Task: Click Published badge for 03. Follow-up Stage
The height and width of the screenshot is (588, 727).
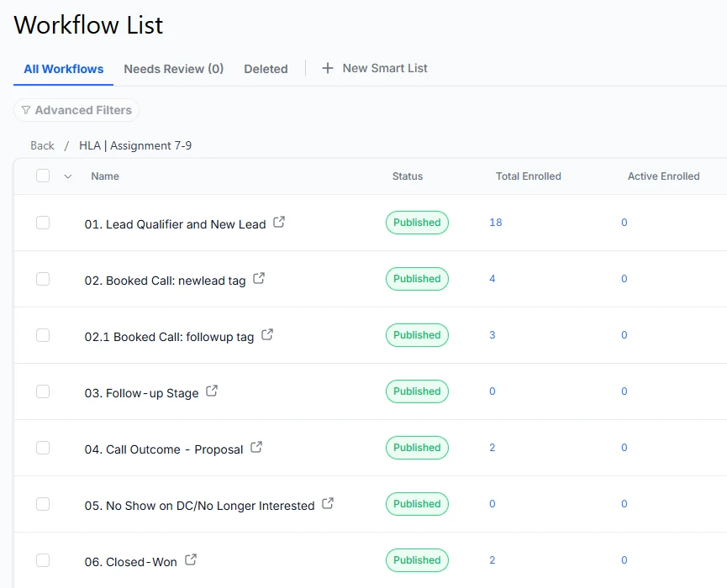Action: [417, 391]
